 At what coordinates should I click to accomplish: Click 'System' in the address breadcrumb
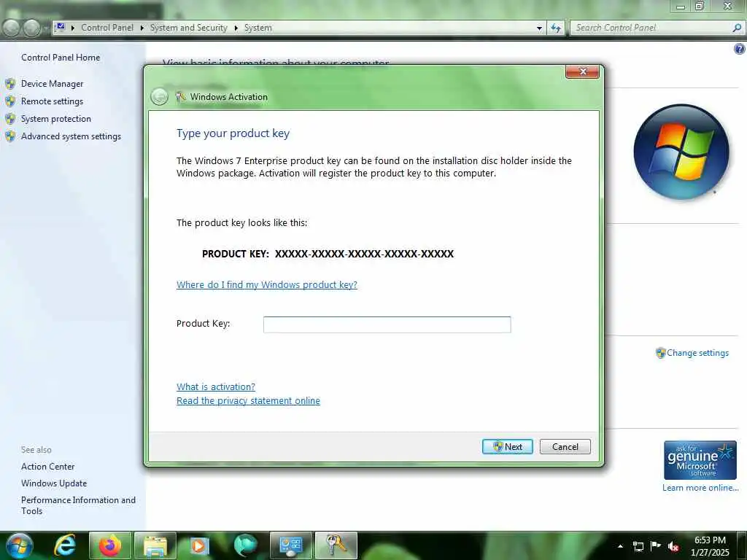(258, 28)
